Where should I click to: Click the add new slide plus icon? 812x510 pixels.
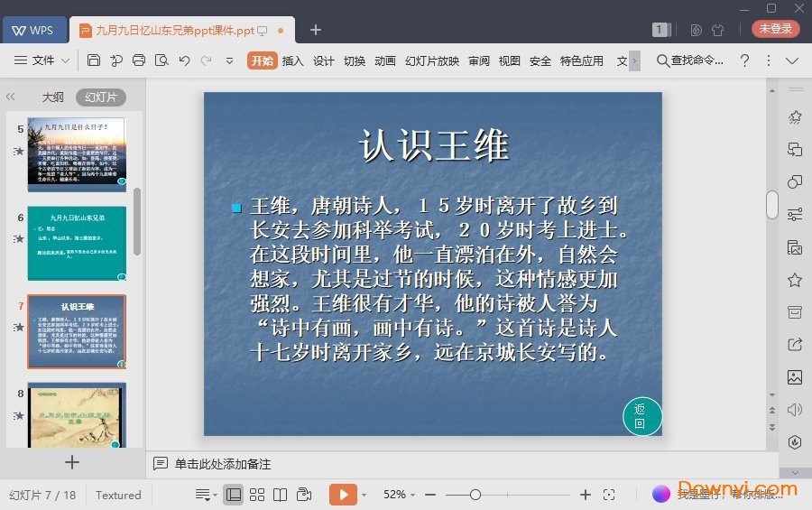[x=72, y=462]
